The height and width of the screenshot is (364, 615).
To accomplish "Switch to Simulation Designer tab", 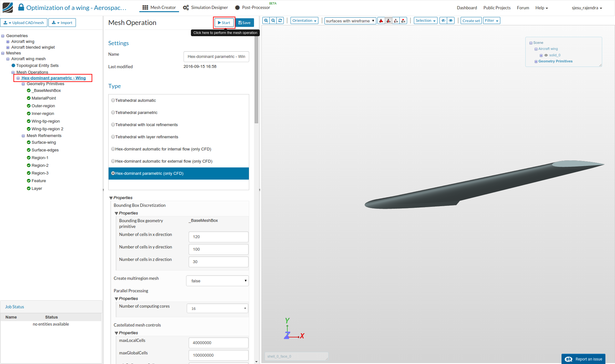I will [206, 7].
